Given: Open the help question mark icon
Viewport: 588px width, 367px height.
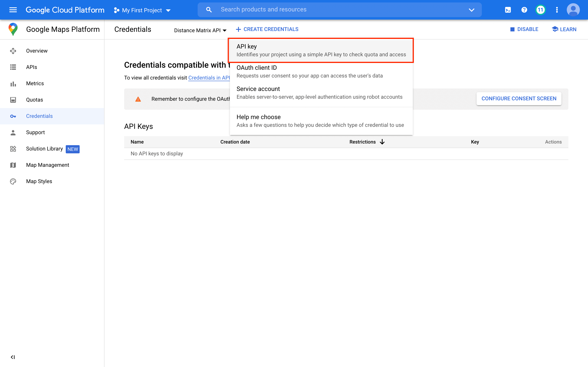Looking at the screenshot, I should (524, 10).
